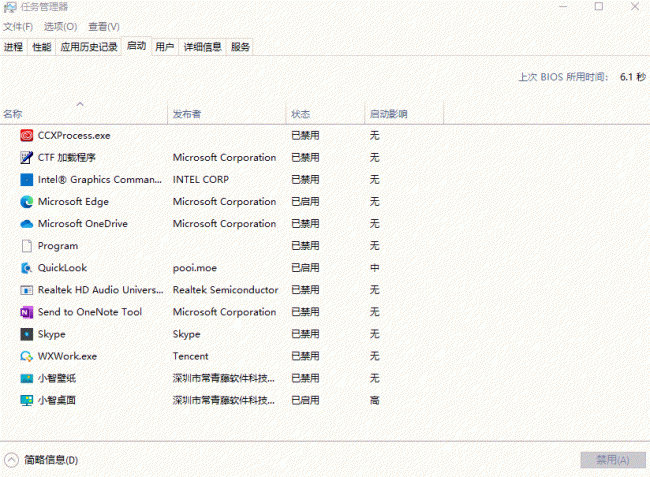Viewport: 650px width, 477px height.
Task: Open the 选项(O) menu
Action: tap(61, 27)
